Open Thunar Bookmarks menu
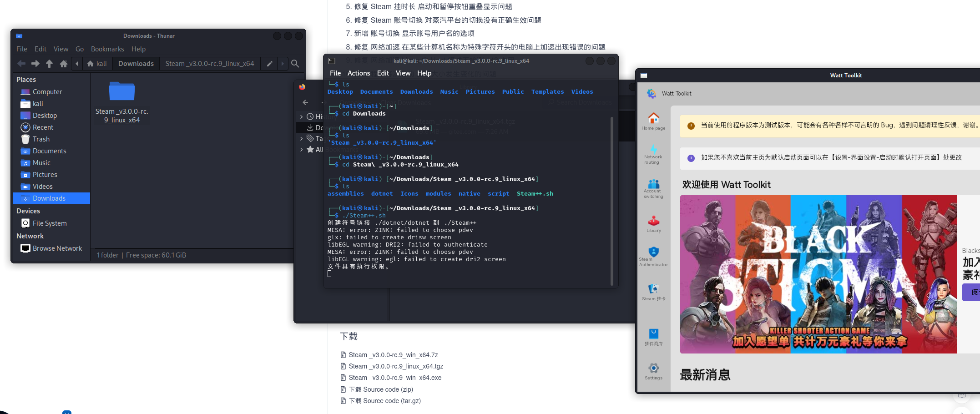The image size is (980, 414). tap(107, 49)
